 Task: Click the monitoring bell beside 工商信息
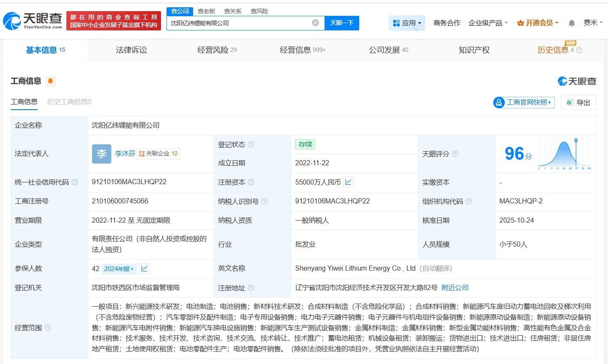click(50, 81)
